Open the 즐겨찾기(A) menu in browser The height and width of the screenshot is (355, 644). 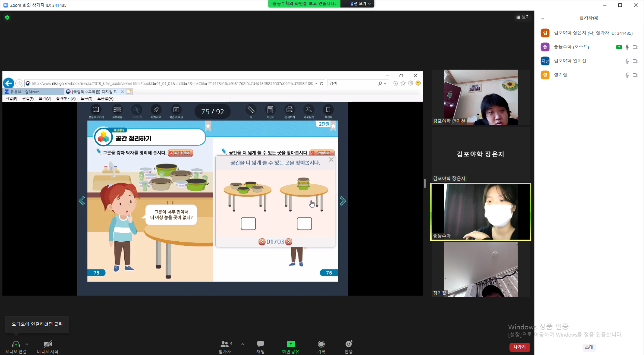click(66, 99)
